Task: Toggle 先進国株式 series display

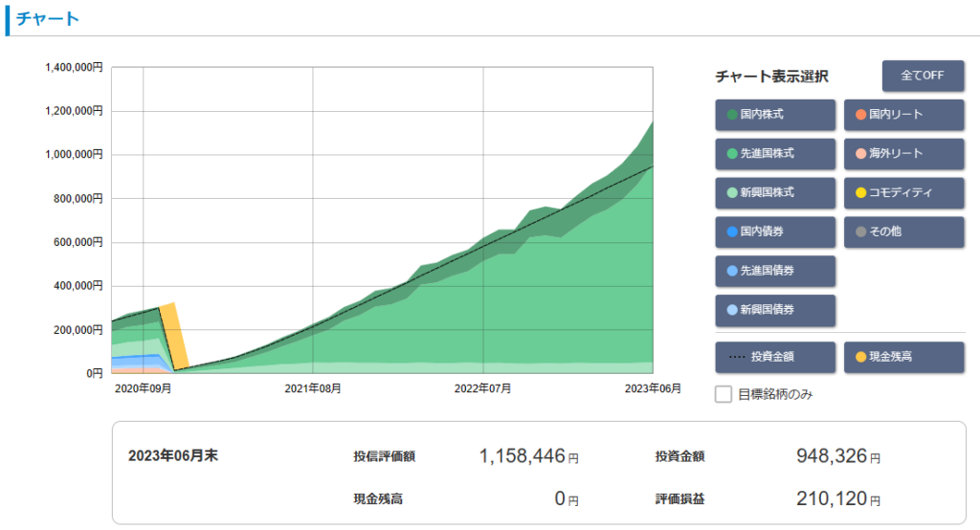Action: [775, 153]
